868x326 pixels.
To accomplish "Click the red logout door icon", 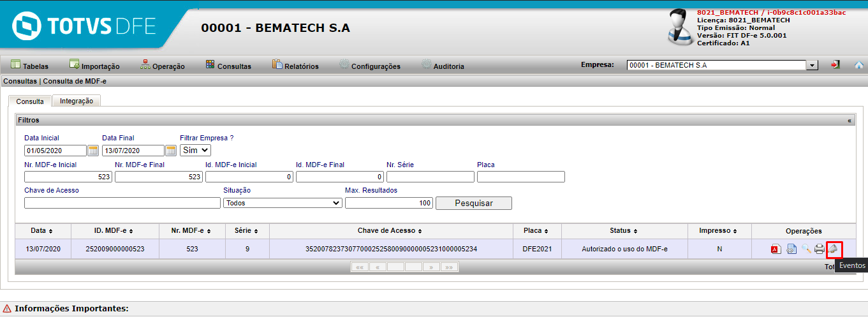I will click(x=835, y=65).
